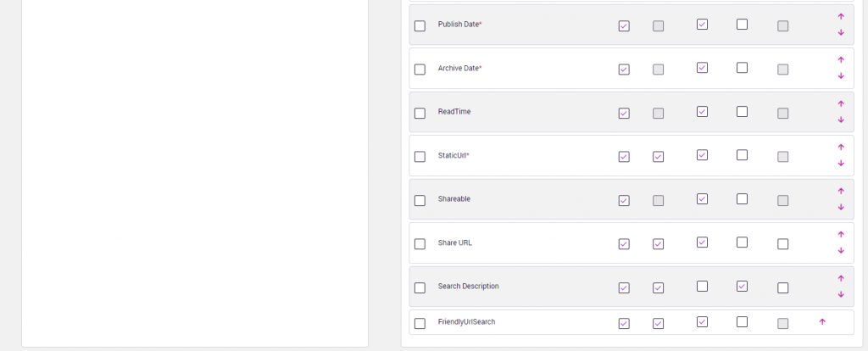Move Shareable row down
868x351 pixels.
841,207
